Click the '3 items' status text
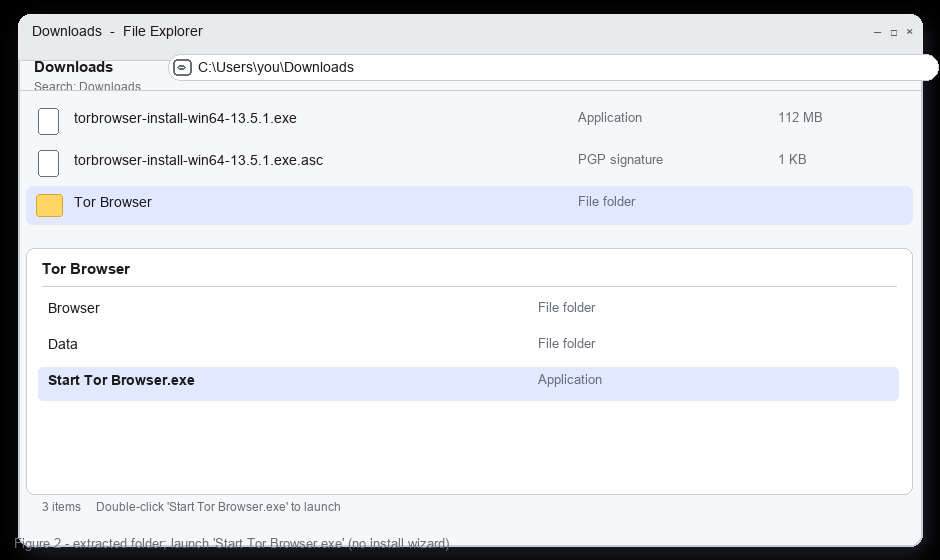Viewport: 940px width, 560px height. 61,507
